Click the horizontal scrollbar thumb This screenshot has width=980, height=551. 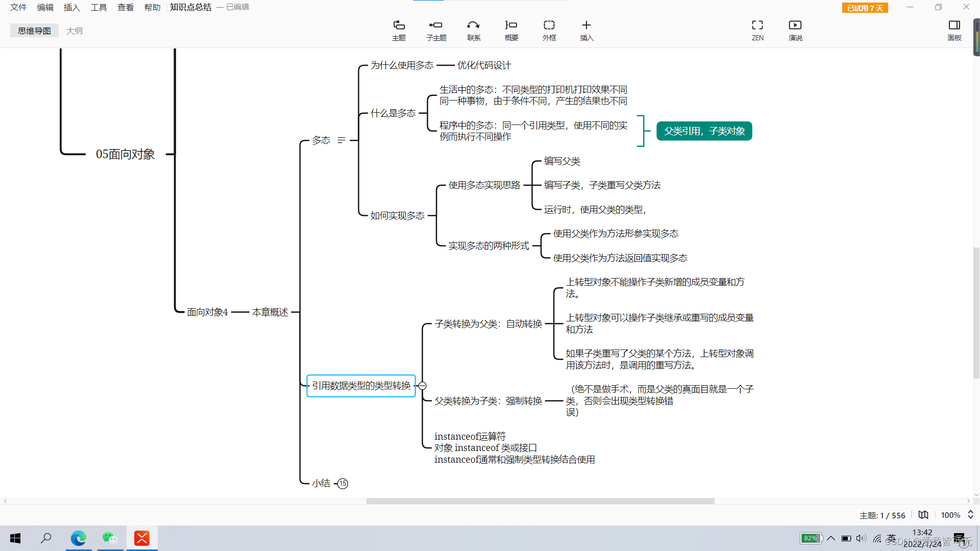click(x=540, y=501)
